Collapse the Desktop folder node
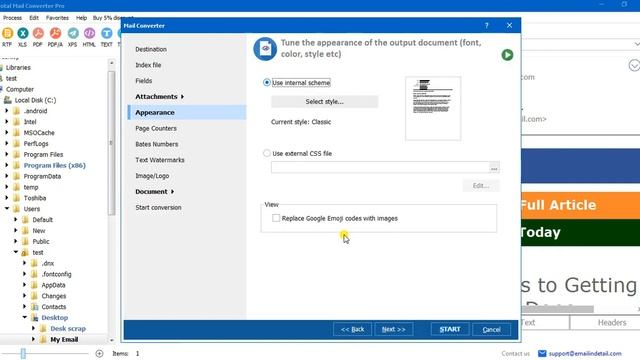640x360 pixels. pos(24,317)
